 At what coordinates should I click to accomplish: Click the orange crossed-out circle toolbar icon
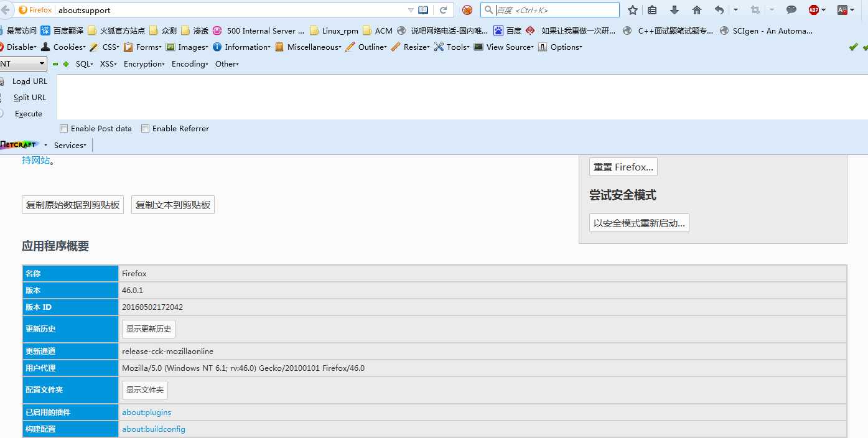[x=467, y=10]
